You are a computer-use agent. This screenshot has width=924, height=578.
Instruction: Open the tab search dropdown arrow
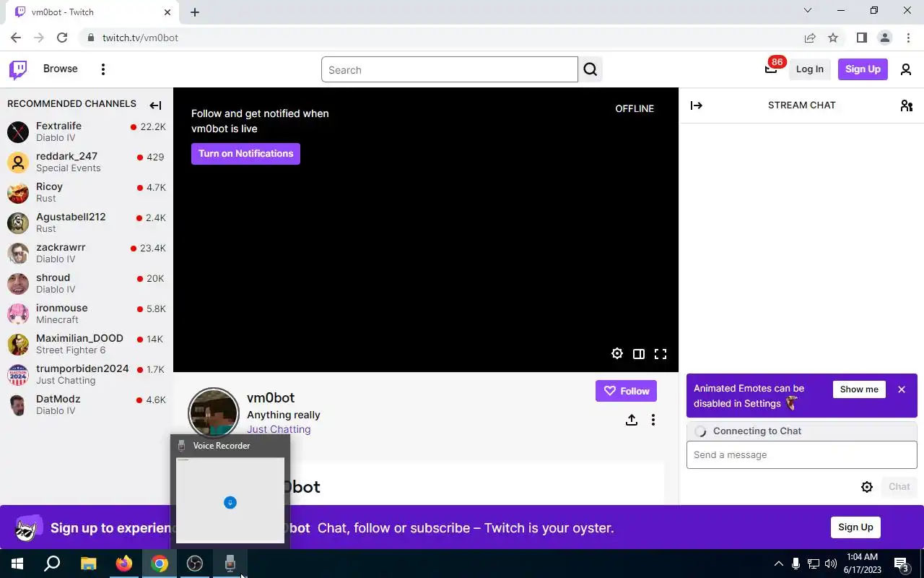point(808,11)
